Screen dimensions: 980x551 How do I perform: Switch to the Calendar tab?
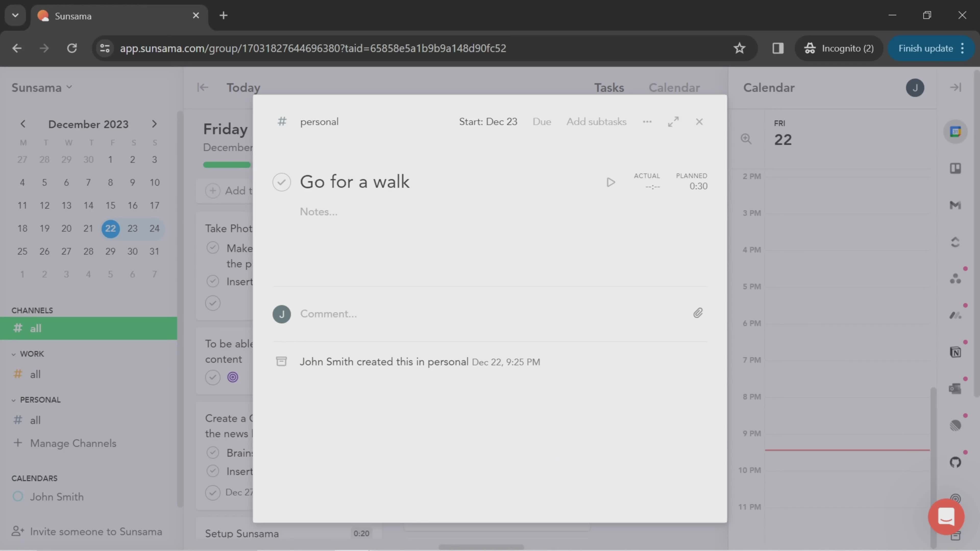[x=674, y=87]
